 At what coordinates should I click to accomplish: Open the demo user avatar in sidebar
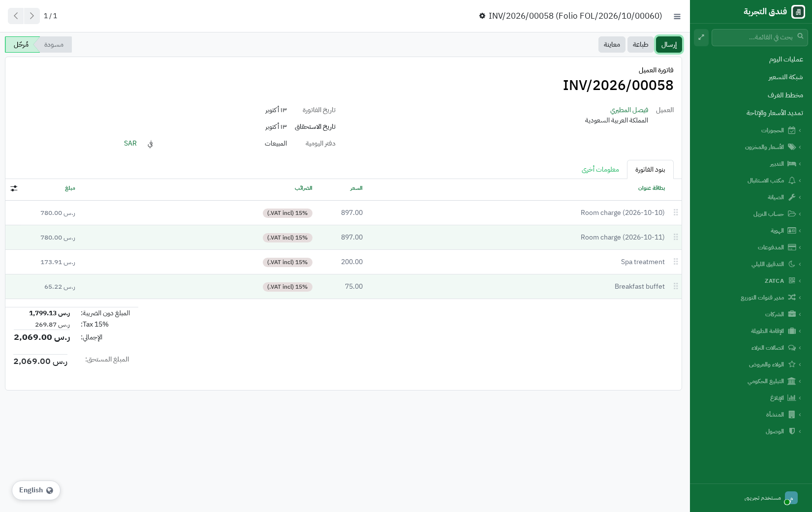pos(791,498)
